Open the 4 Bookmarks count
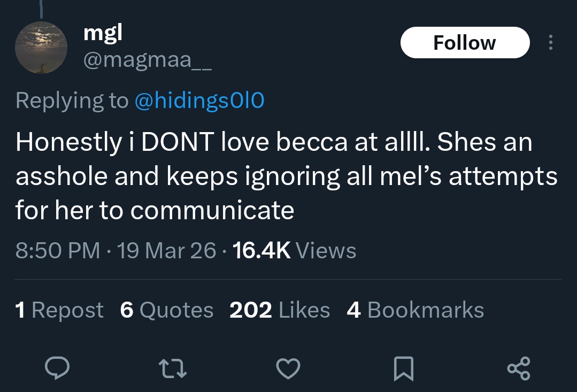577x392 pixels. point(415,310)
